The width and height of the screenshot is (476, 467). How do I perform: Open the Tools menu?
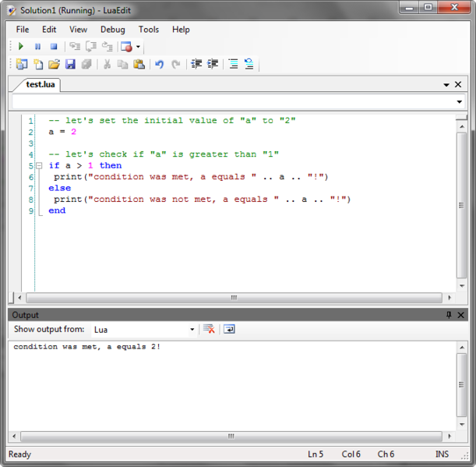(149, 30)
